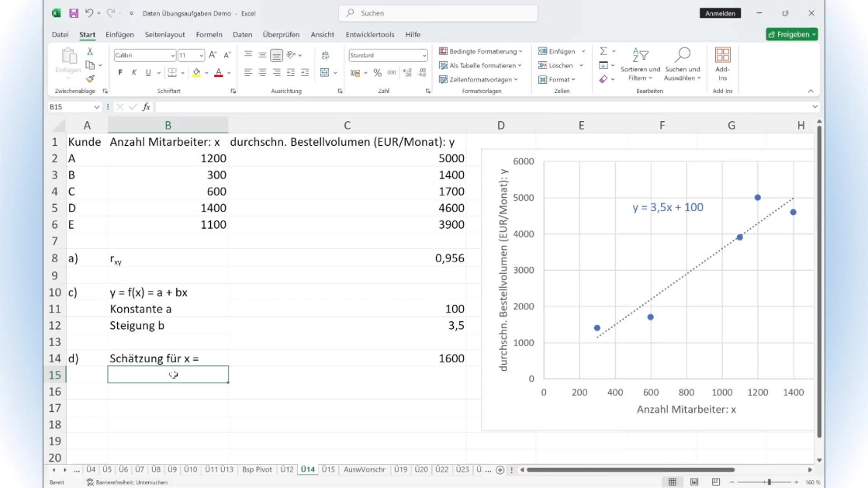Increase font size with larger A icon
This screenshot has height=488, width=868.
click(213, 55)
